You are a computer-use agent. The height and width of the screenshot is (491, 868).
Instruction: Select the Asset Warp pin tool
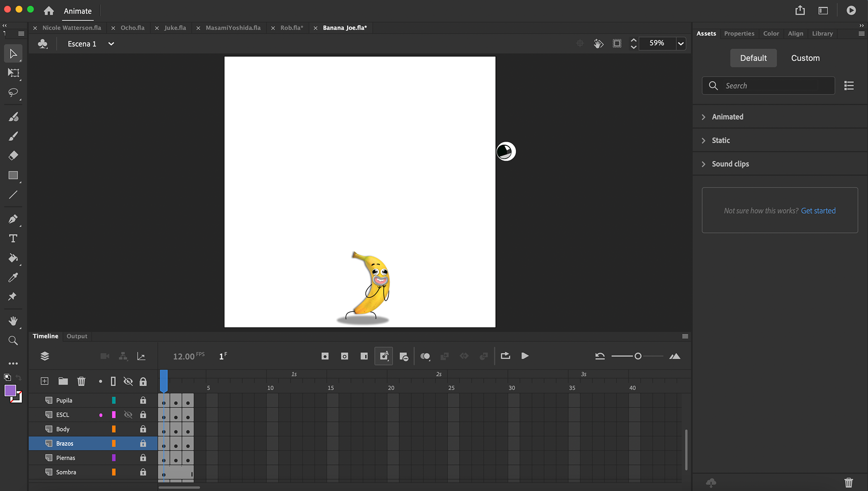coord(13,297)
